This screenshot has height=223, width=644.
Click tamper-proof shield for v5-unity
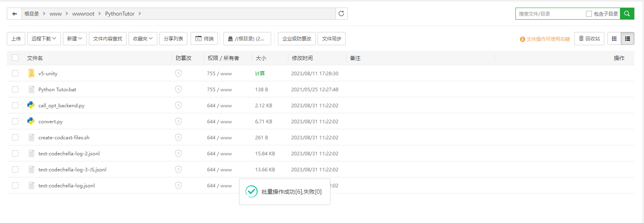pyautogui.click(x=179, y=73)
